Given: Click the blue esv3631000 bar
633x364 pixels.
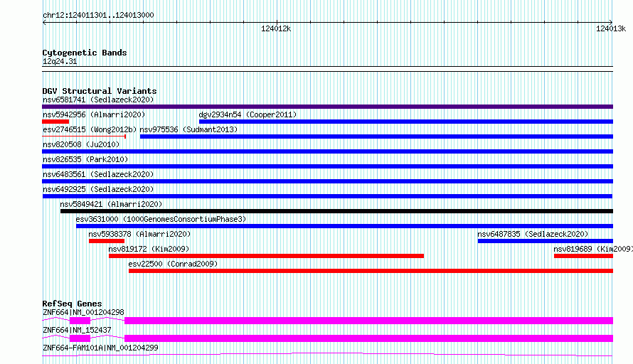Looking at the screenshot, I should click(344, 226).
